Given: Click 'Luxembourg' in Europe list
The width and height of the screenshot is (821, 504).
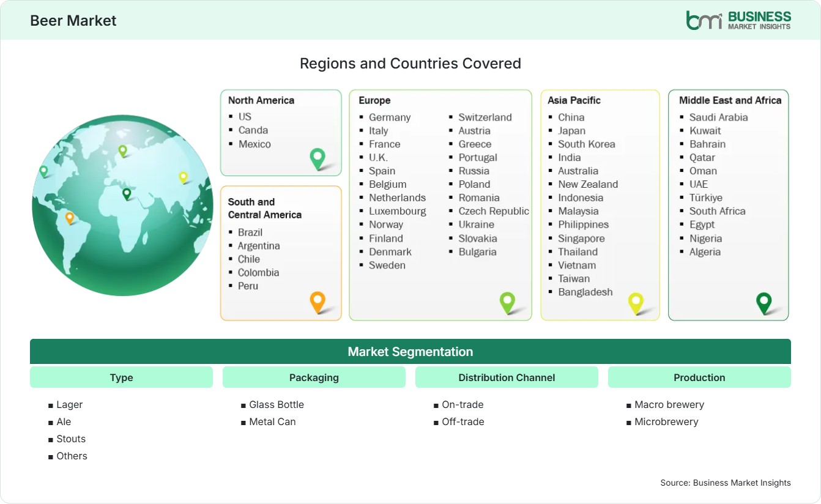Looking at the screenshot, I should coord(398,211).
